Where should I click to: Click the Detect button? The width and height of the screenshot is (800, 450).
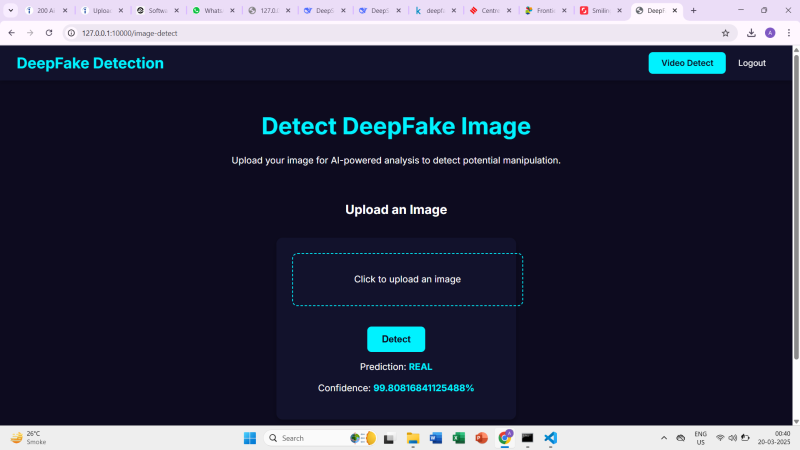coord(396,339)
